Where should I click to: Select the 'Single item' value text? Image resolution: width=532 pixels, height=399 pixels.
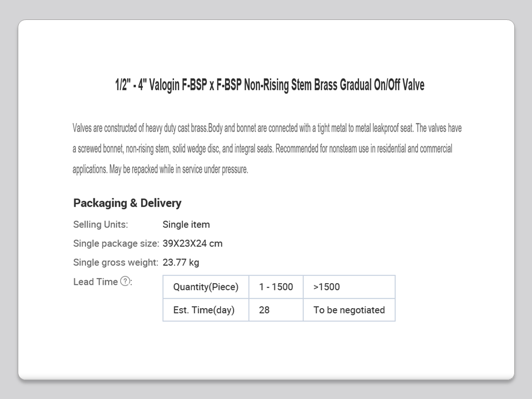(x=186, y=224)
